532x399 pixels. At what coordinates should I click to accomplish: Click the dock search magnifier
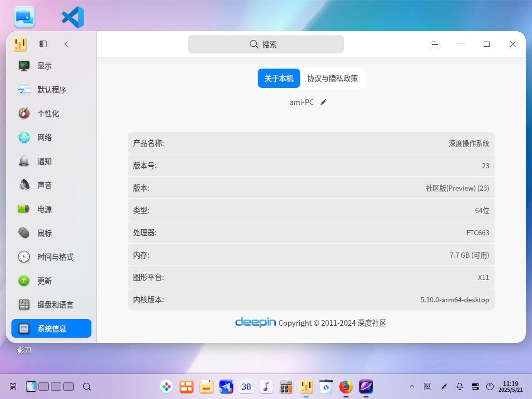point(87,387)
